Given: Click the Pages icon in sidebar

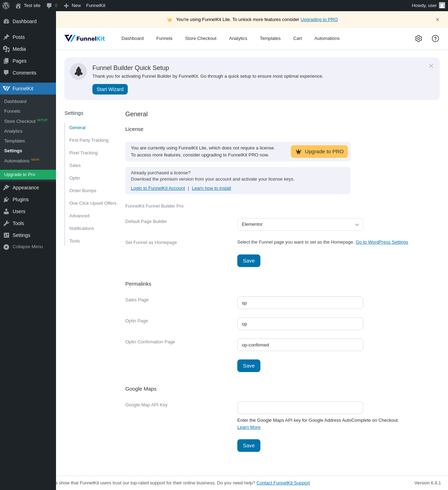Looking at the screenshot, I should pyautogui.click(x=6, y=61).
